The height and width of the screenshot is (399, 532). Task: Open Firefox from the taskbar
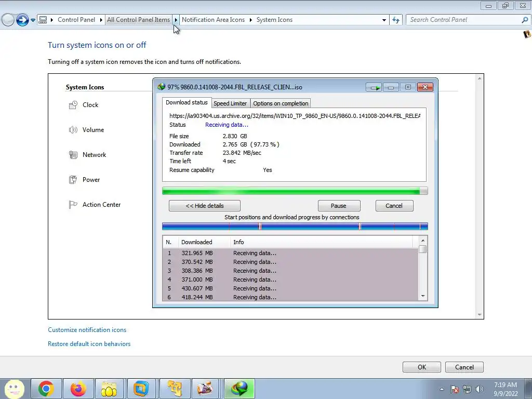[78, 389]
